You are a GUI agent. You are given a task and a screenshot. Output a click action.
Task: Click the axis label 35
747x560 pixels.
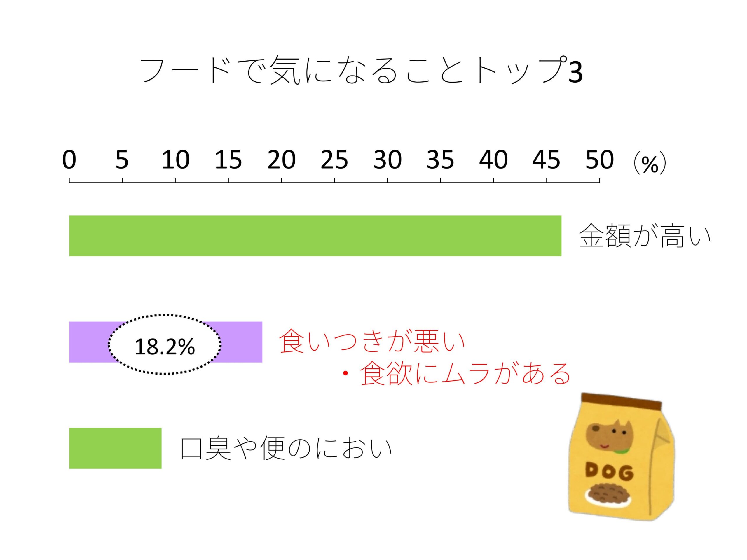pos(440,160)
